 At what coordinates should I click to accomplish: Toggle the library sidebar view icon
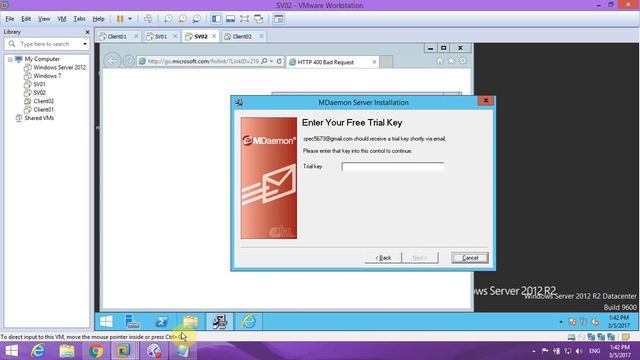pyautogui.click(x=216, y=19)
